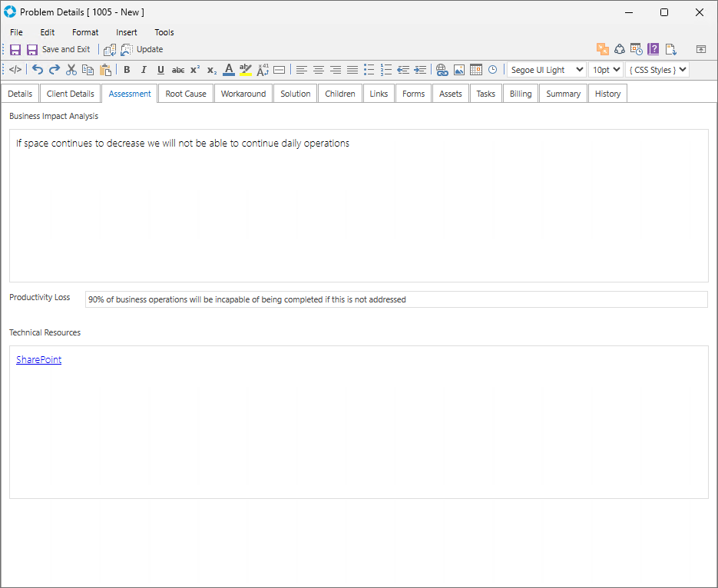
Task: Click the Cut scissors icon
Action: (x=71, y=70)
